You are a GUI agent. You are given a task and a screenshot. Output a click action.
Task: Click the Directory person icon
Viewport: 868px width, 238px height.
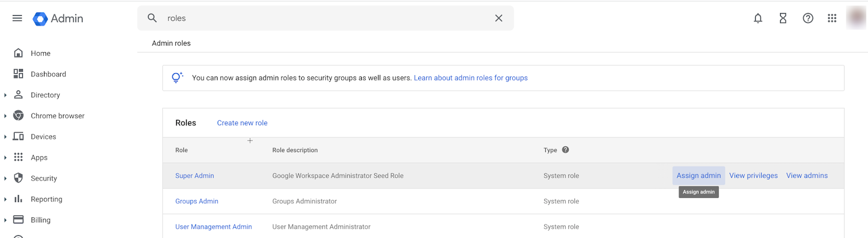click(18, 95)
